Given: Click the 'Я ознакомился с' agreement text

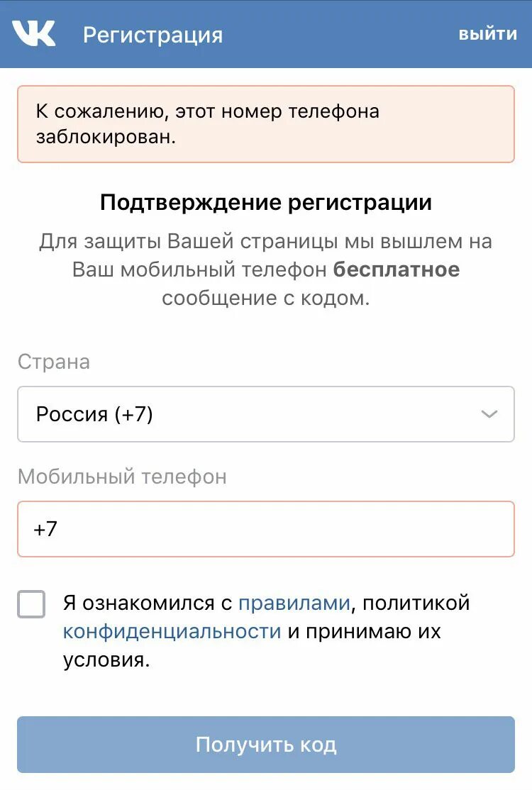Looking at the screenshot, I should click(148, 603).
